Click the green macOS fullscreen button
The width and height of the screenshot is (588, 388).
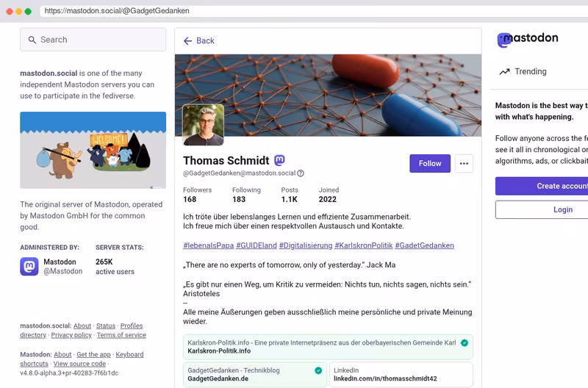tap(28, 11)
